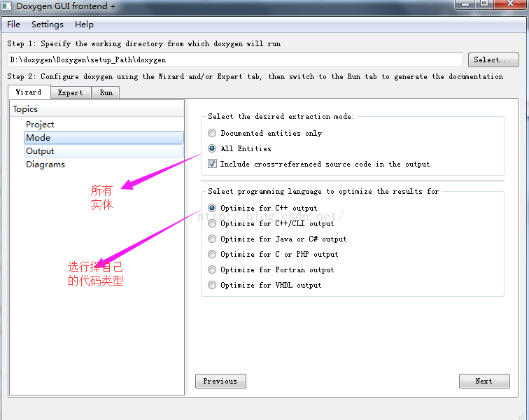Select the Project topic
This screenshot has width=529, height=420.
point(104,124)
